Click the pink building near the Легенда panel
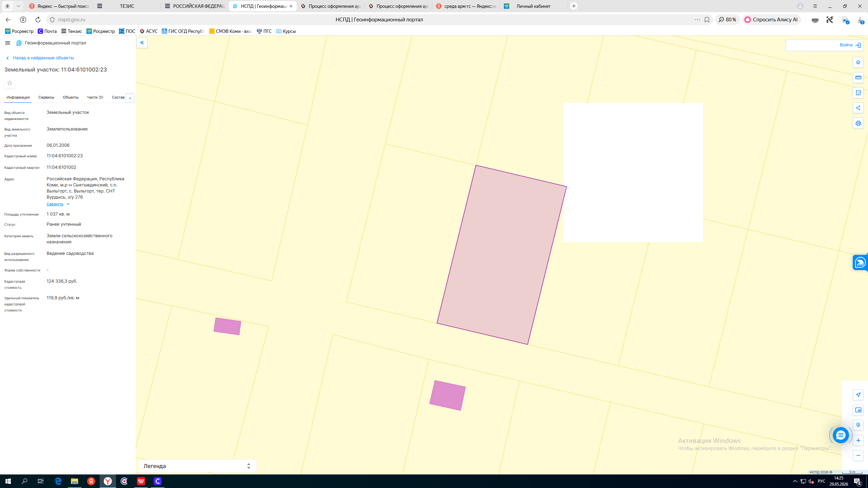Viewport: 868px width, 488px height. click(x=227, y=326)
